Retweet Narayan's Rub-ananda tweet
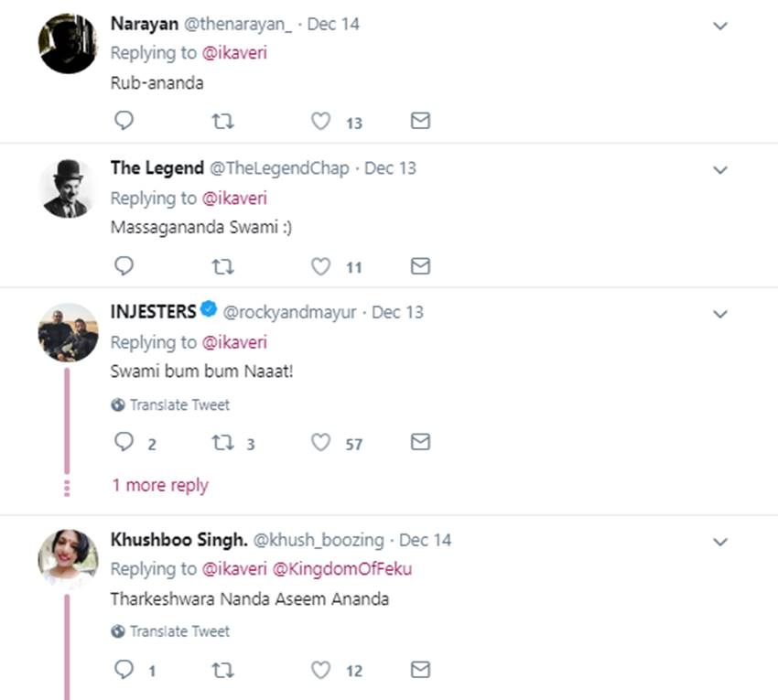Viewport: 778px width, 700px height. coord(222,121)
